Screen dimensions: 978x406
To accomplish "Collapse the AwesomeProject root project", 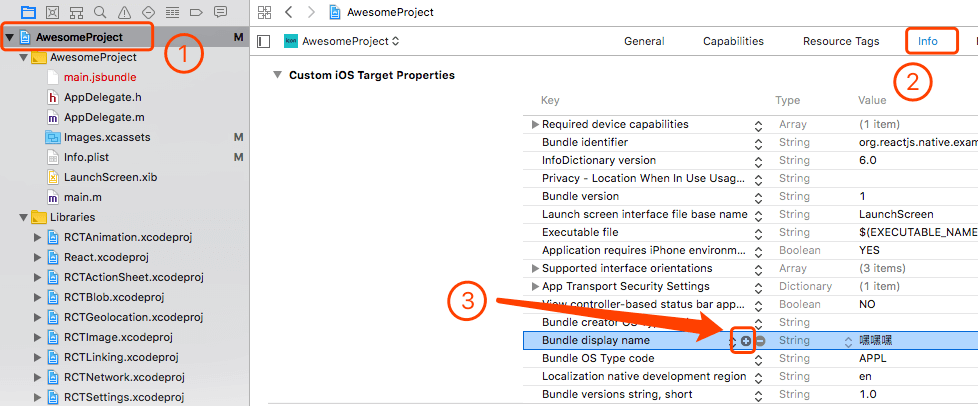I will [x=9, y=37].
